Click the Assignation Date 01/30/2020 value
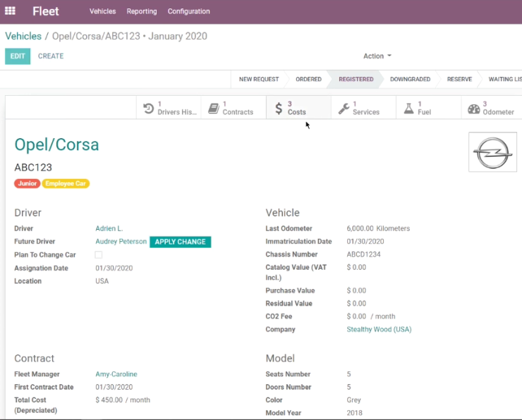 click(x=114, y=268)
